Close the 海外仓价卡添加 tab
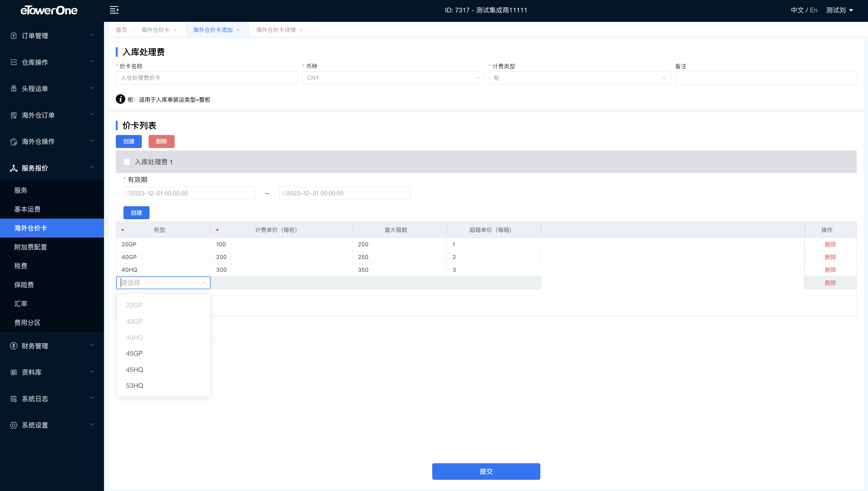This screenshot has height=491, width=868. (238, 30)
